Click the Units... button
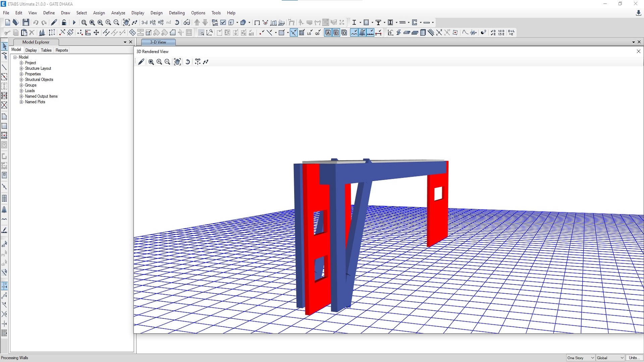This screenshot has height=362, width=644. click(x=634, y=358)
